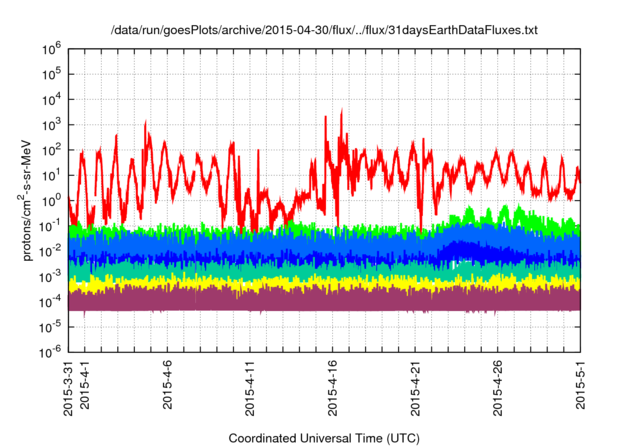Click the 2015-4-16 date label

[x=333, y=388]
